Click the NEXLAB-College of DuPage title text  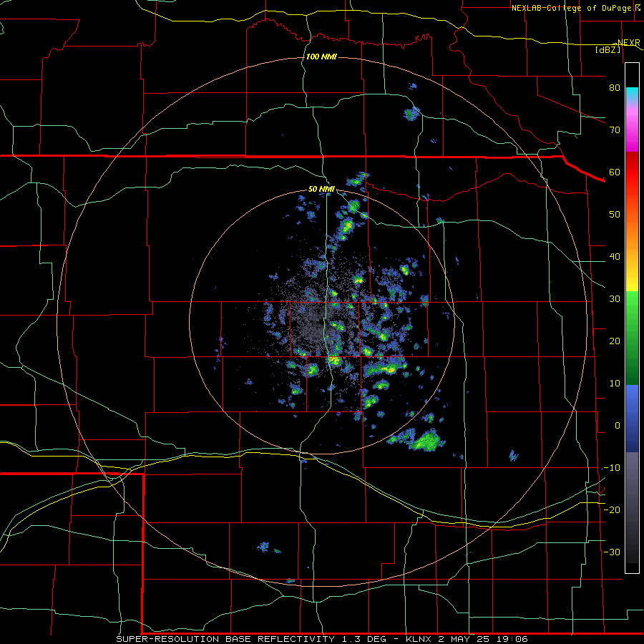[x=574, y=8]
